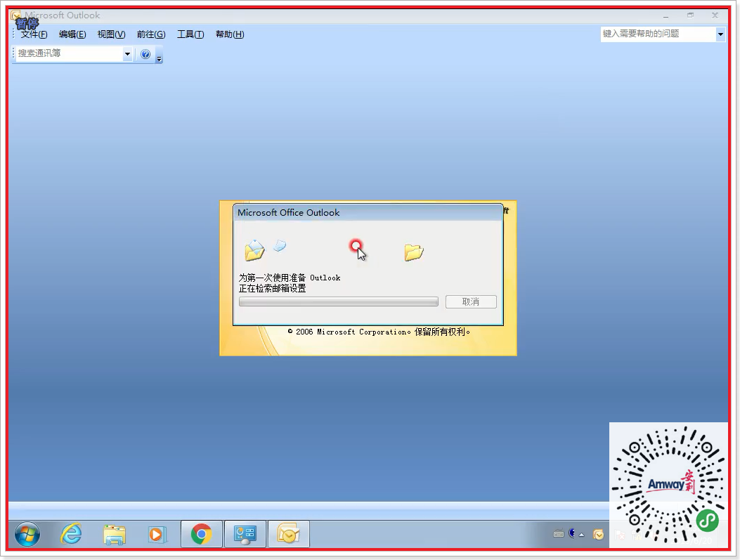Open the Windows Start menu
The image size is (740, 560).
click(27, 535)
